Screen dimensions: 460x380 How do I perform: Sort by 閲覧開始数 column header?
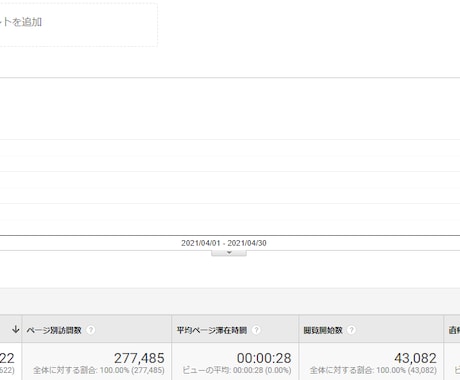323,330
